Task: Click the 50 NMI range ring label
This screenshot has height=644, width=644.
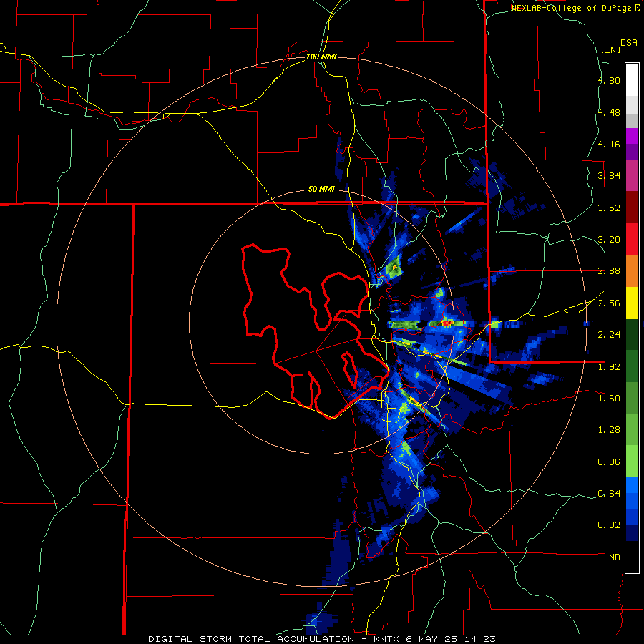Action: click(321, 190)
